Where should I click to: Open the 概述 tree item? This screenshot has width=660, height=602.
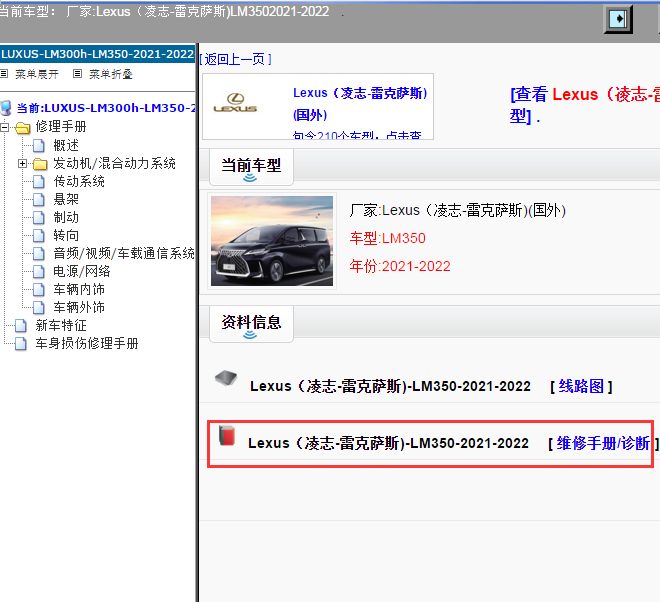[x=66, y=146]
